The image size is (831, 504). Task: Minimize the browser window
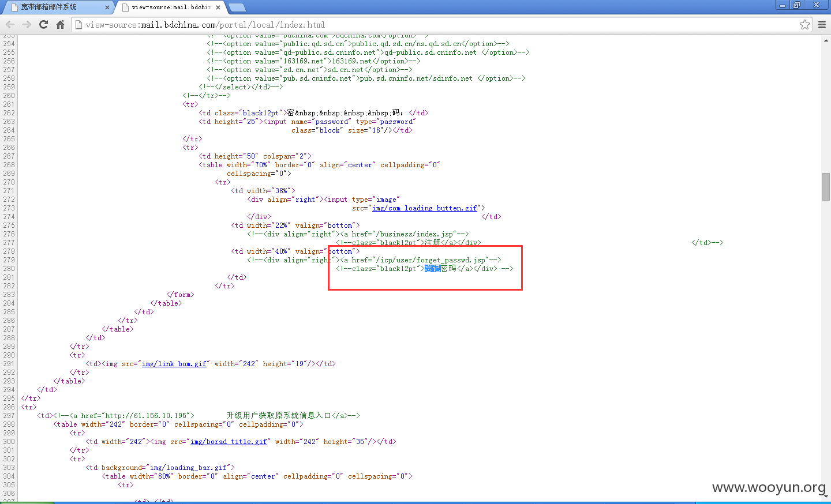(x=783, y=5)
